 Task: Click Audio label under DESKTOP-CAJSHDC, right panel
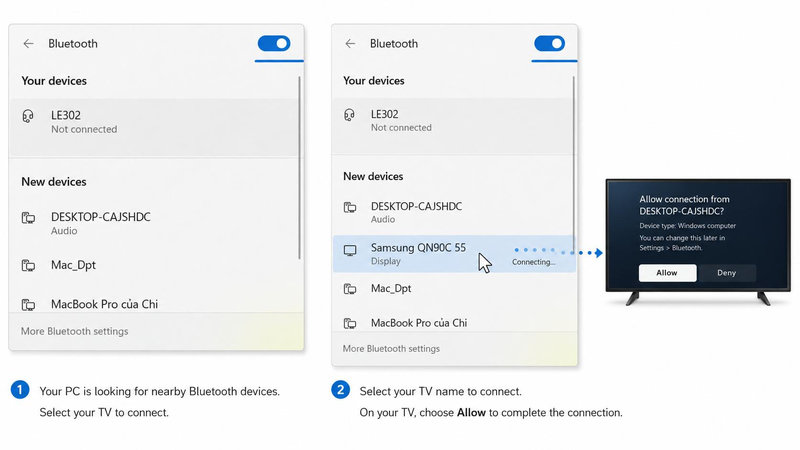click(x=383, y=219)
